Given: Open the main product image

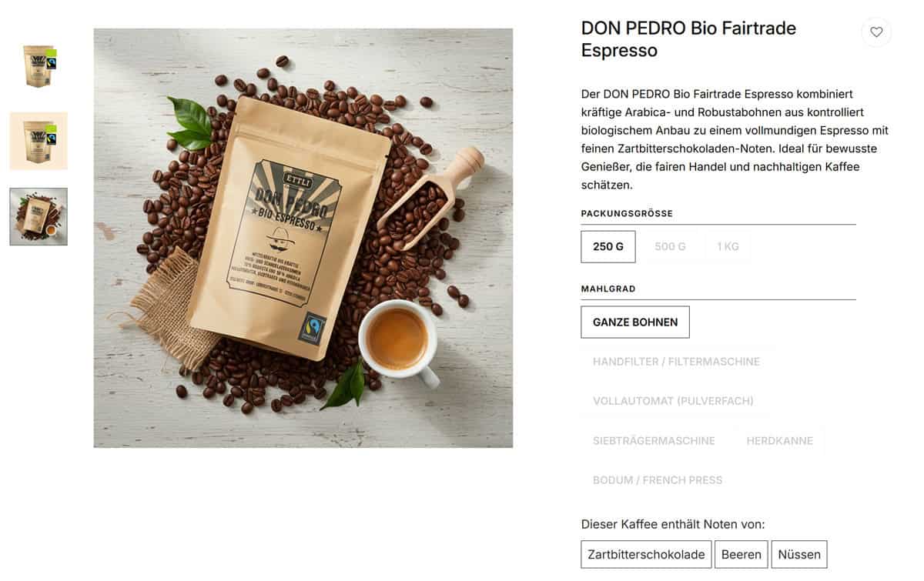Looking at the screenshot, I should 303,238.
